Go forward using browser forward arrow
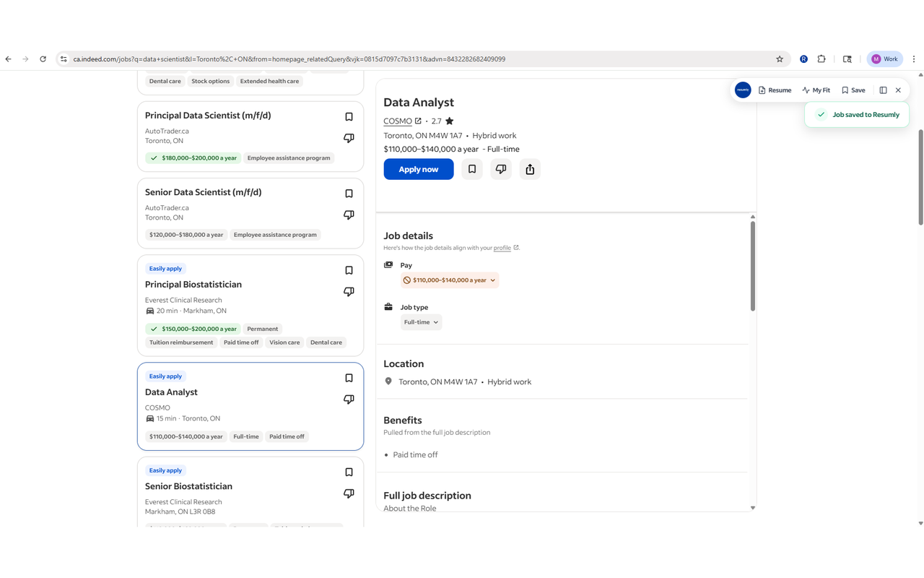924x578 pixels. pos(25,59)
